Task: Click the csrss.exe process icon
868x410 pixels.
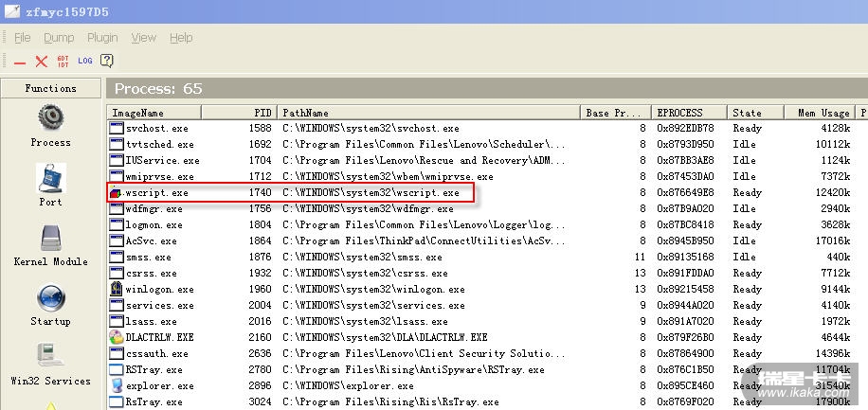Action: [x=117, y=273]
